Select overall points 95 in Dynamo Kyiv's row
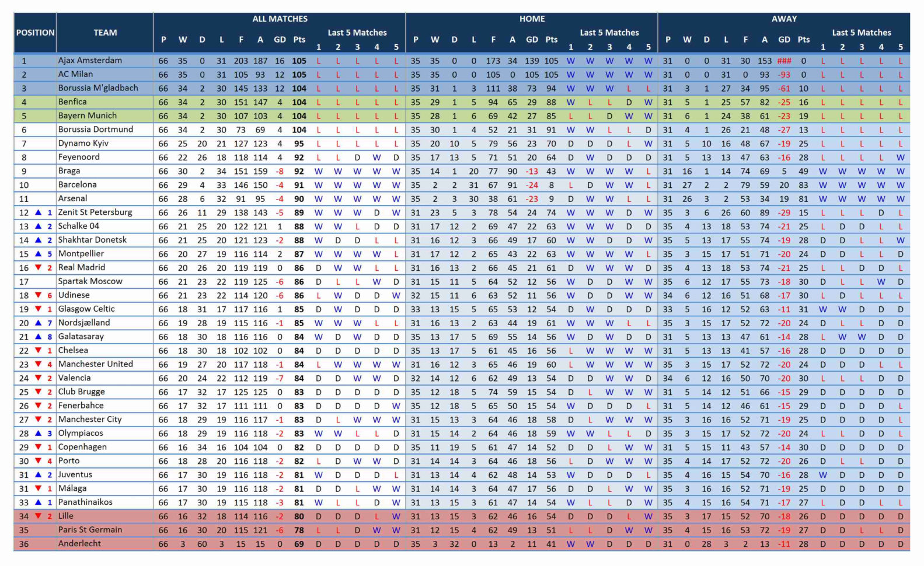The height and width of the screenshot is (566, 924). tap(299, 144)
